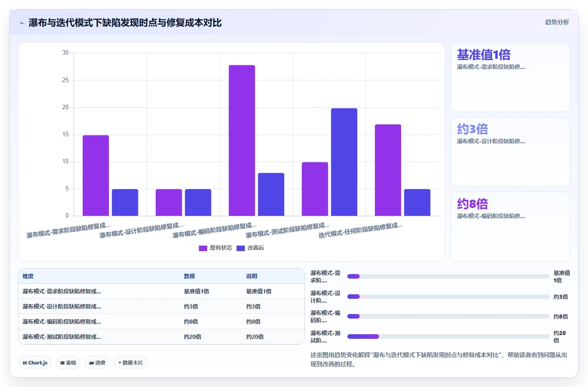The image size is (588, 387).
Task: Click the blue 改善后 bar for 瀑布模式-需求阶段
Action: coord(125,202)
